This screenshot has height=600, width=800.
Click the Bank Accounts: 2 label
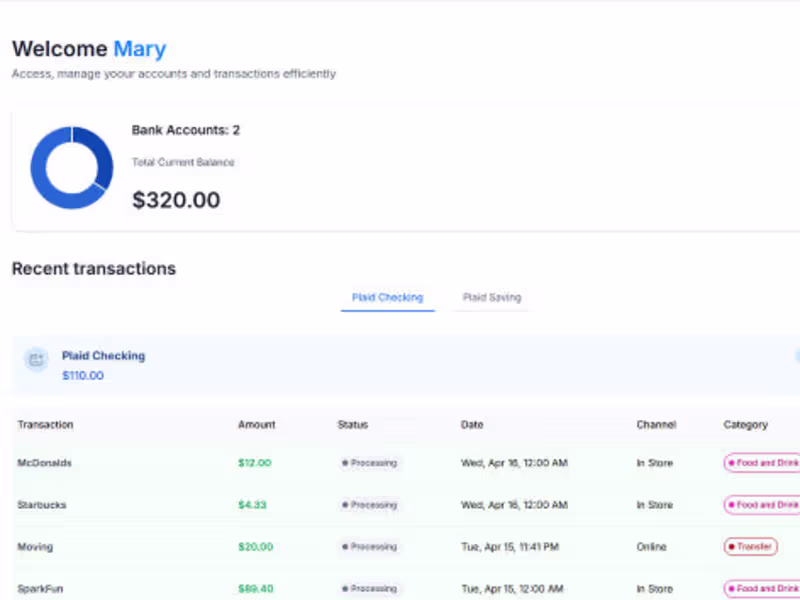184,129
